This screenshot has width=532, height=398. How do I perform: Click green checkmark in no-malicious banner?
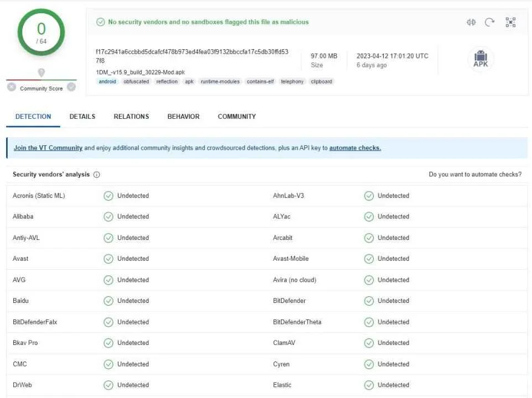point(101,22)
